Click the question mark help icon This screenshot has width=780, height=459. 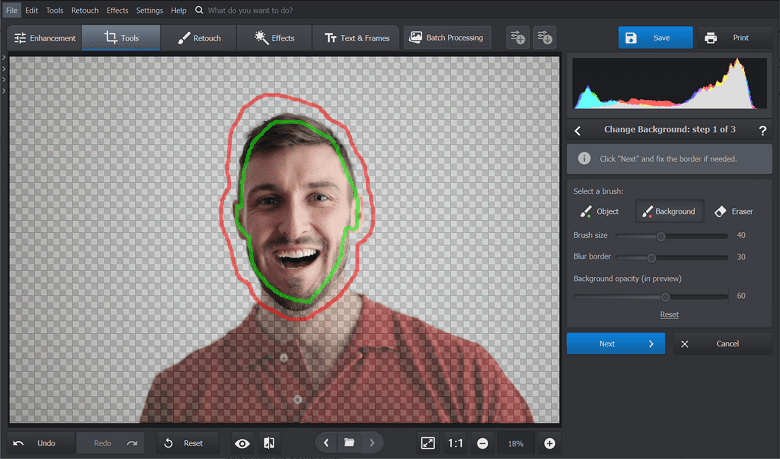[x=762, y=130]
